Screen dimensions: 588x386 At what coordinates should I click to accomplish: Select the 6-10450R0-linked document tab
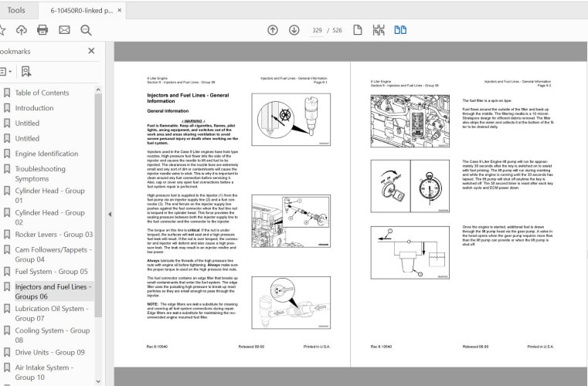coord(81,11)
